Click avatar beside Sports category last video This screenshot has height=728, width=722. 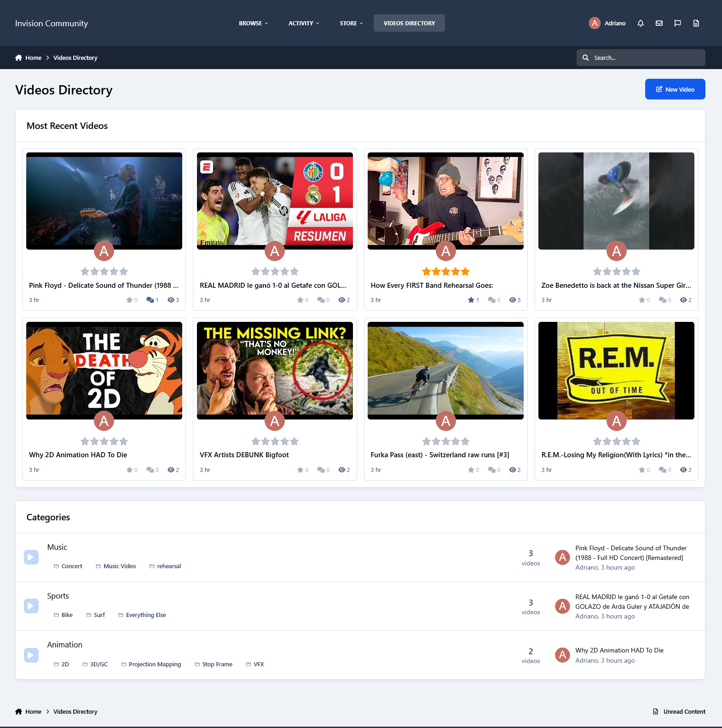(x=562, y=606)
